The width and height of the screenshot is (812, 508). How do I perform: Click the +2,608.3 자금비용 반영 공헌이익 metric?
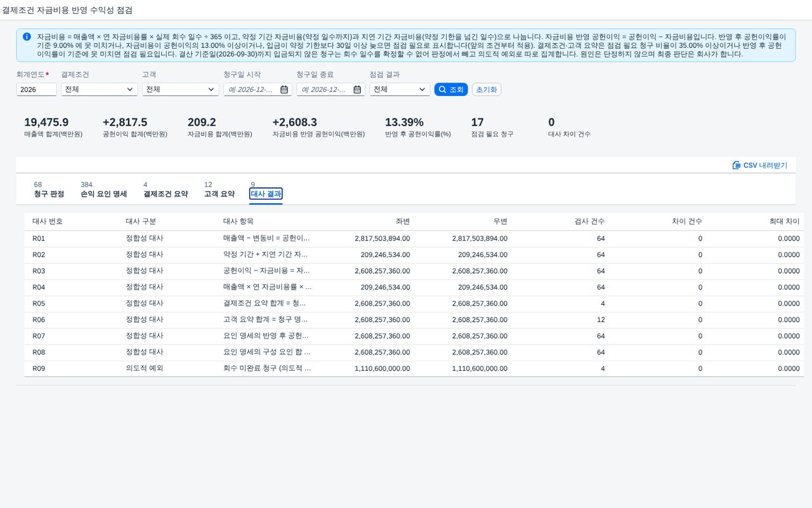[x=318, y=127]
